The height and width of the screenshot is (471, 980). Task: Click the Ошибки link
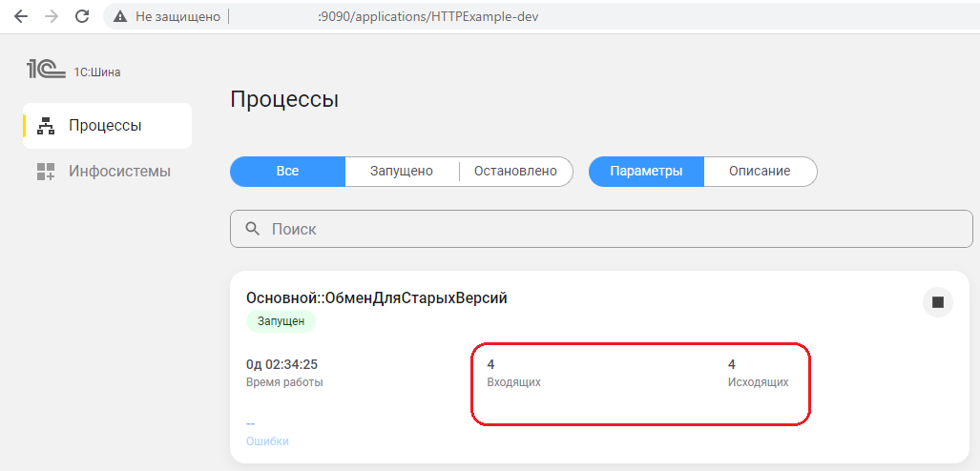267,441
